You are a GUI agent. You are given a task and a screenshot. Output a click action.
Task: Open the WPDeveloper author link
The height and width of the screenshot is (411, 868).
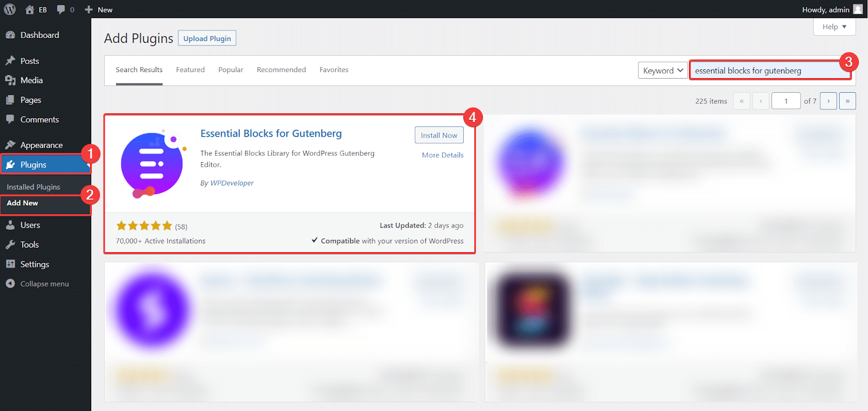(232, 183)
